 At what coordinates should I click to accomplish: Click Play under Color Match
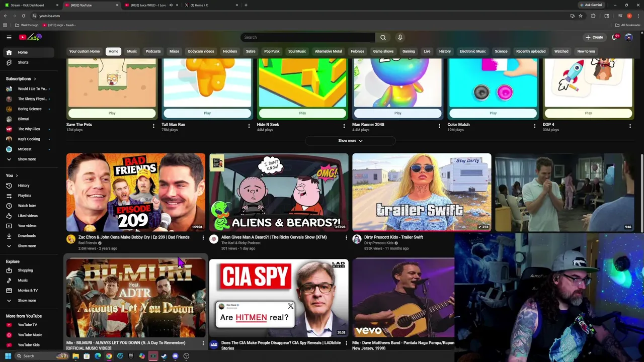[493, 113]
